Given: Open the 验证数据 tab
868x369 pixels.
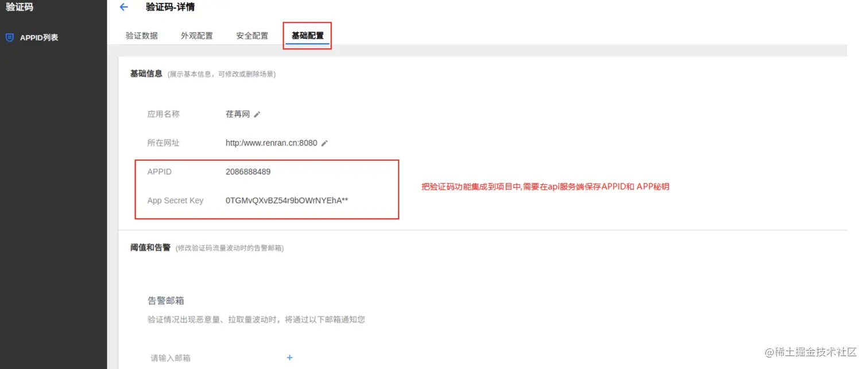Looking at the screenshot, I should pos(142,36).
